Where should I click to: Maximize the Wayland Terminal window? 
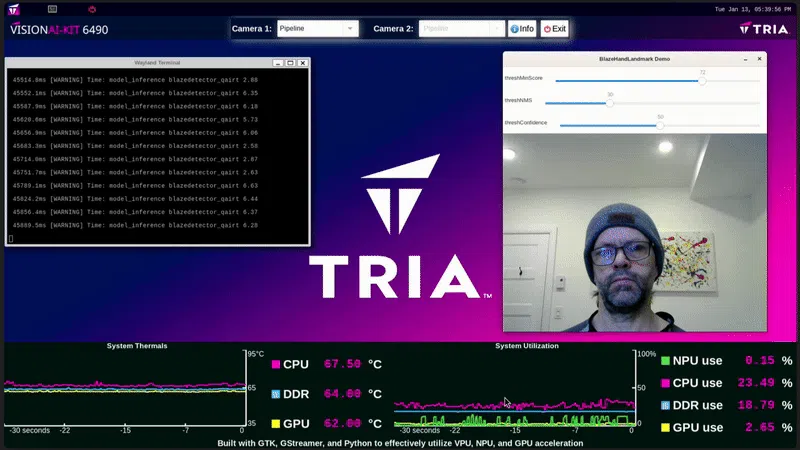[290, 63]
